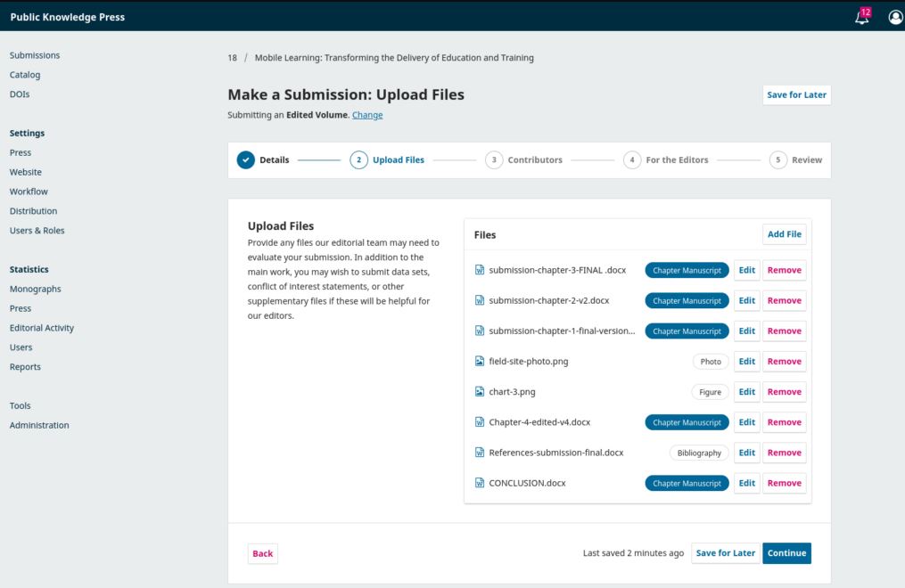The image size is (905, 588).
Task: Click the submission ID 18 in the breadcrumb
Action: pyautogui.click(x=232, y=58)
